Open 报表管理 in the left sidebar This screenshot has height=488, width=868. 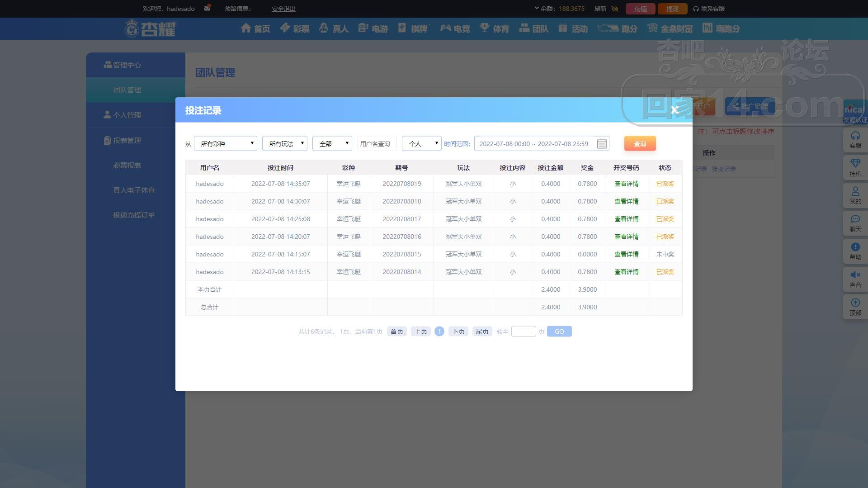point(136,140)
